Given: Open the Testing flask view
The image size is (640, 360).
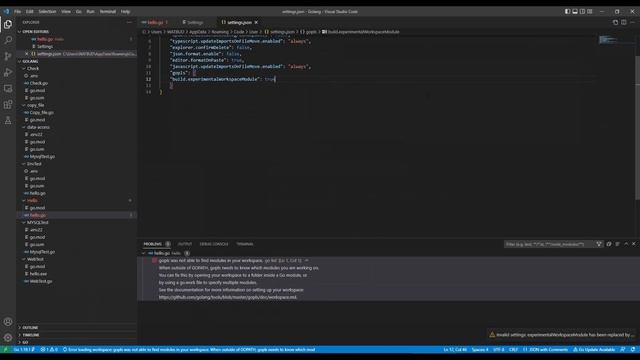Looking at the screenshot, I should (x=8, y=120).
